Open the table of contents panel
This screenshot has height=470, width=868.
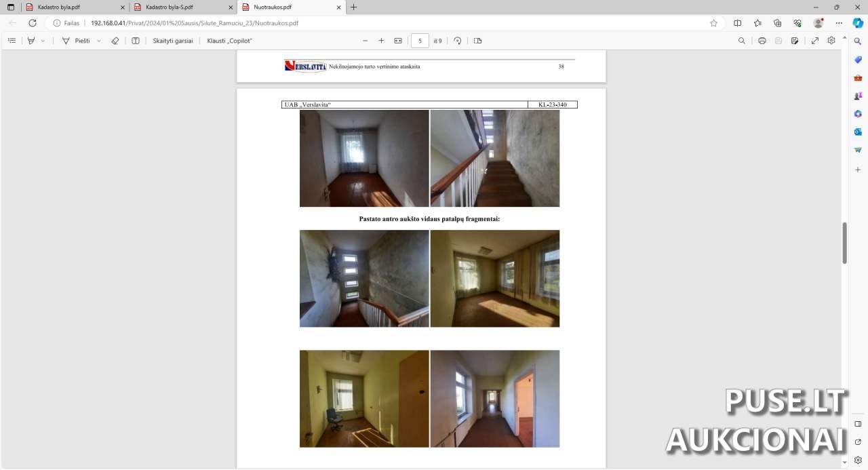12,41
